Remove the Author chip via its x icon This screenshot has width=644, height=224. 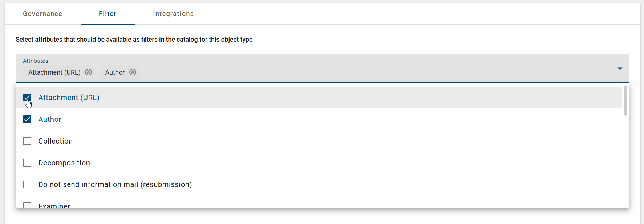click(x=133, y=72)
